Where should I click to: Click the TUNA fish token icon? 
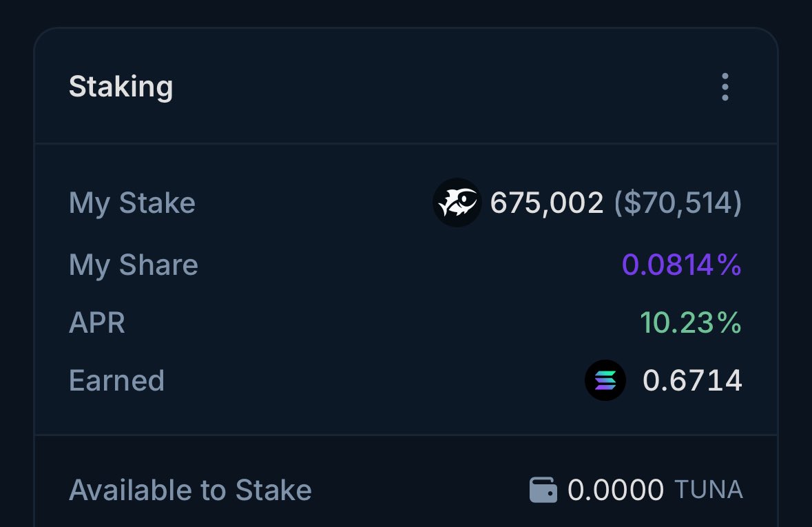coord(457,202)
